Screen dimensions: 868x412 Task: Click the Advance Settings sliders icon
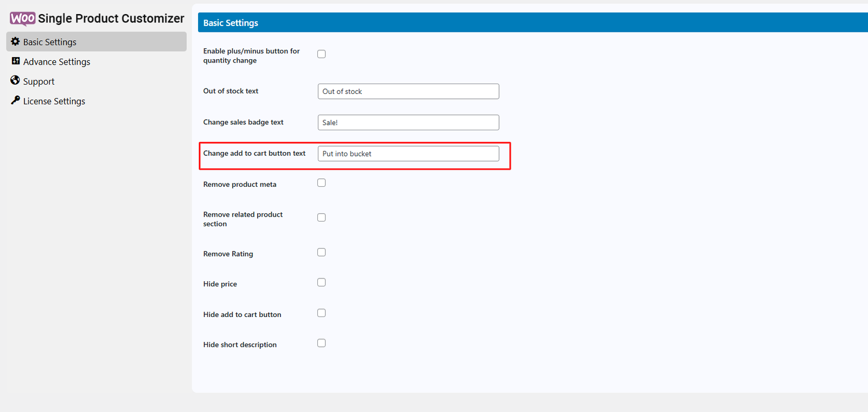16,61
